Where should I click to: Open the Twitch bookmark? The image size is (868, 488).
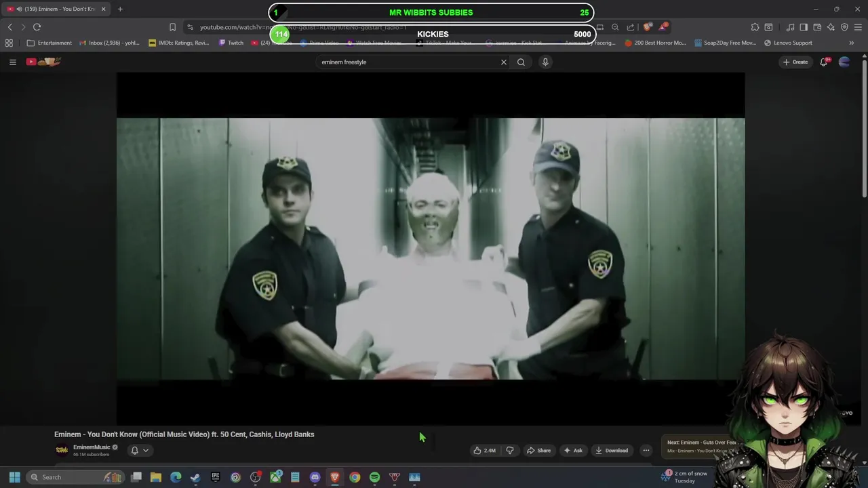(x=231, y=43)
